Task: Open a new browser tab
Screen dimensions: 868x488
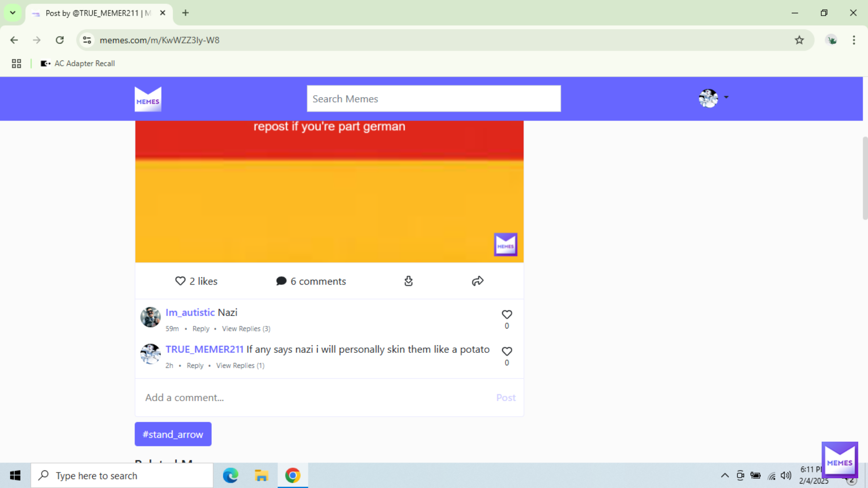Action: click(x=185, y=13)
